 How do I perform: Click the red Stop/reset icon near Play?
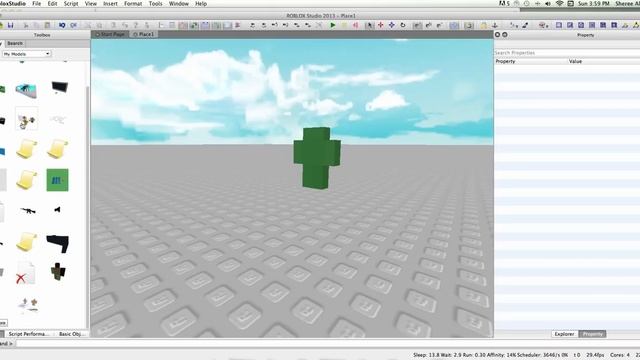[355, 25]
